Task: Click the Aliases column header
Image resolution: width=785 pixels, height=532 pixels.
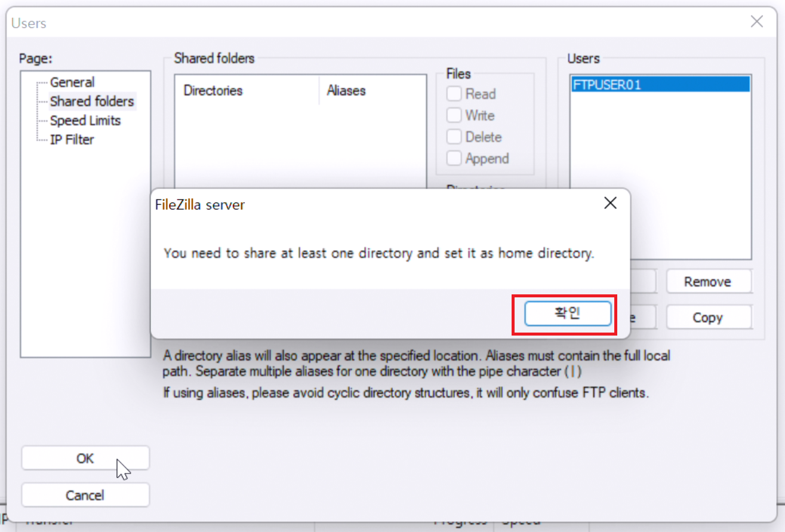Action: click(373, 91)
